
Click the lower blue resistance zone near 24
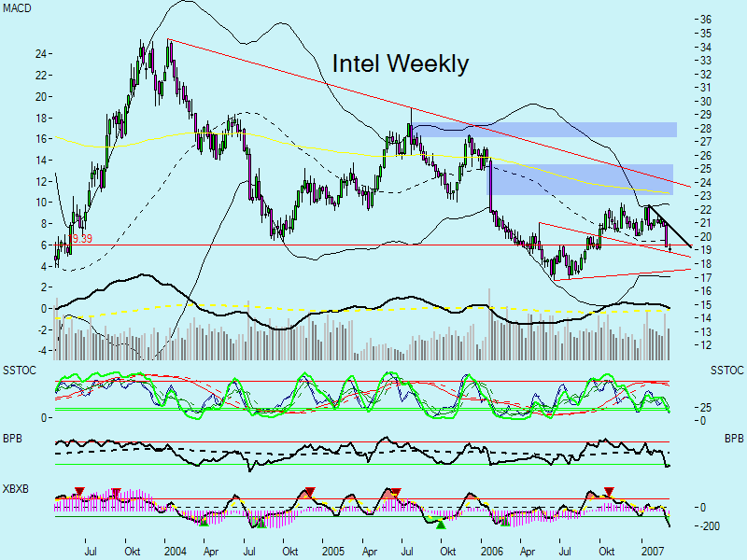(x=580, y=179)
